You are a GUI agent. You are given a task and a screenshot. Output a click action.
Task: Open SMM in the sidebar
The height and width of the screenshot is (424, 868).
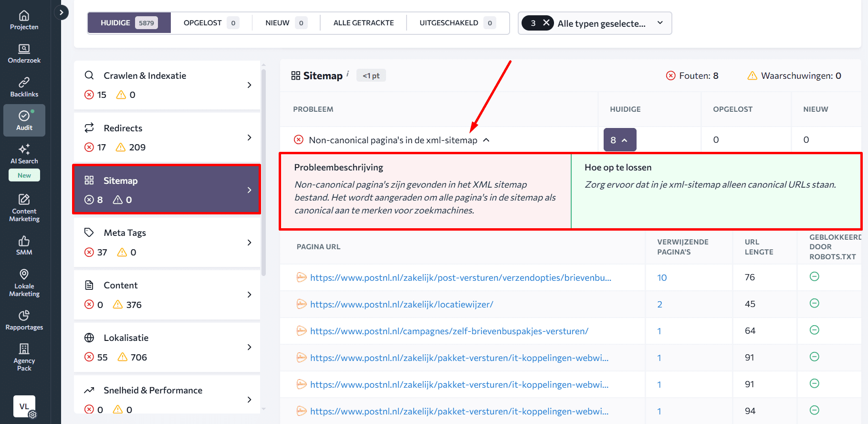[24, 245]
